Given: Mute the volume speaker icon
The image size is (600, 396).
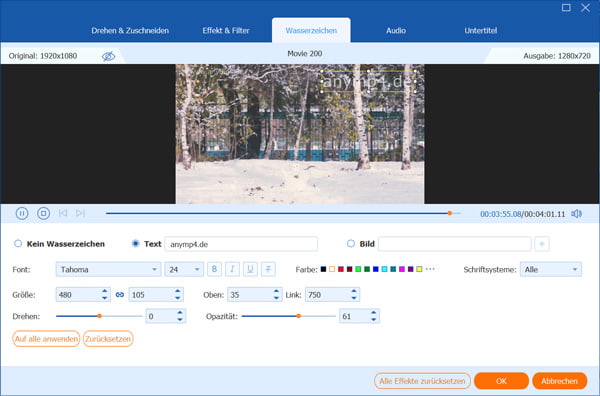Looking at the screenshot, I should [x=576, y=213].
